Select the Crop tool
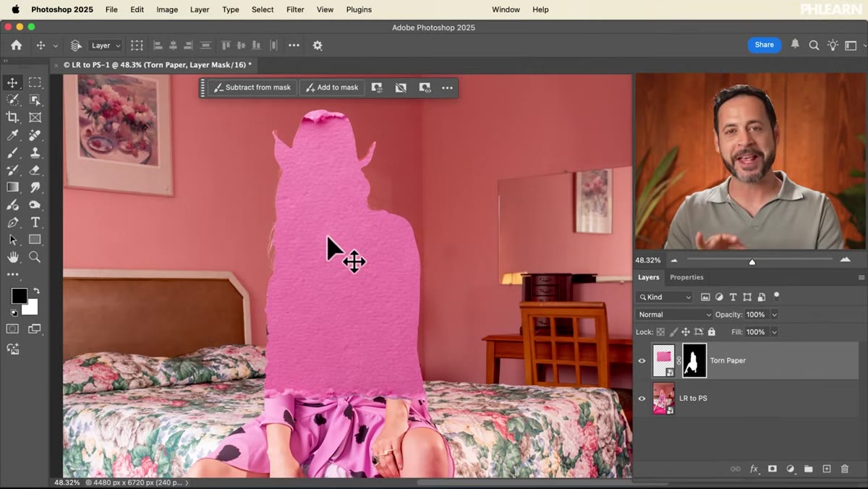The height and width of the screenshot is (489, 868). (x=12, y=117)
